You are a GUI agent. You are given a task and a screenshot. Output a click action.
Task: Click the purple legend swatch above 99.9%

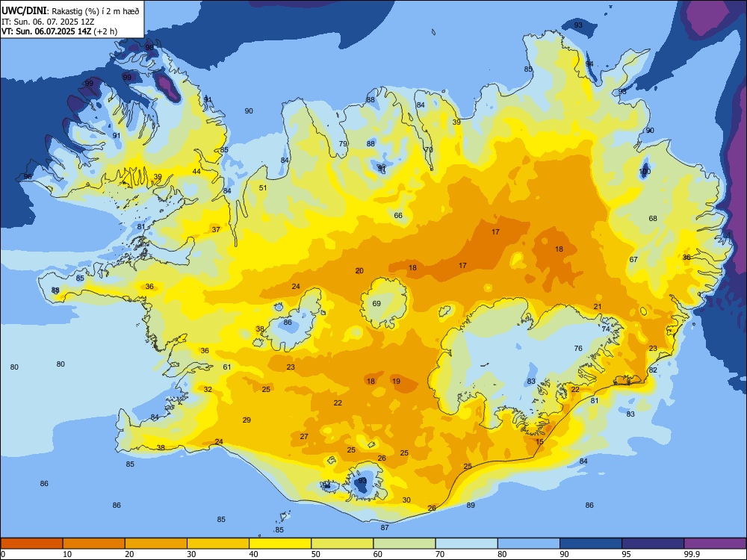pyautogui.click(x=715, y=544)
